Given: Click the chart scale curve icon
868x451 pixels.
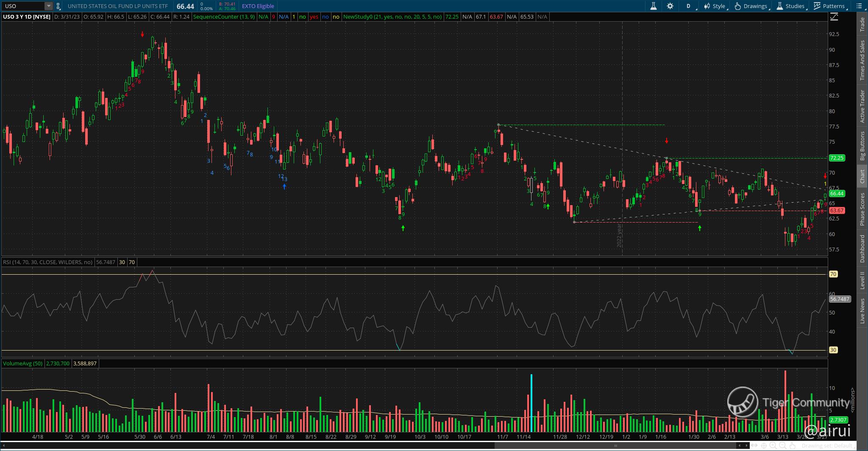Looking at the screenshot, I should (834, 17).
